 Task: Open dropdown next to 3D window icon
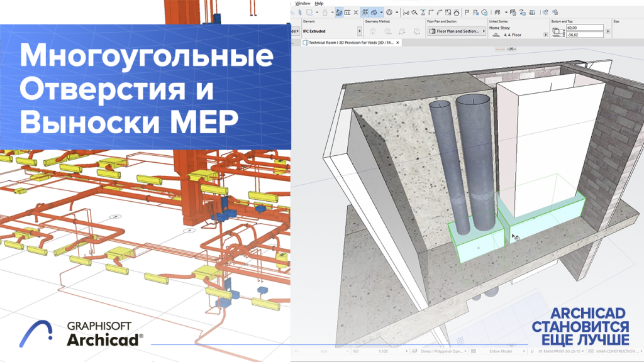[506, 13]
